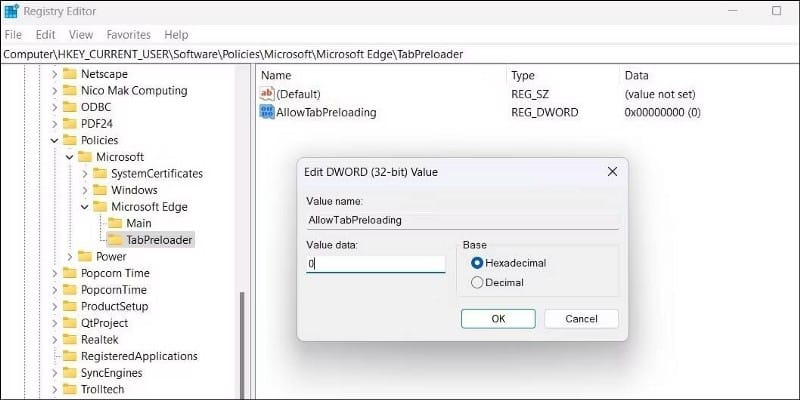Click the 0x00000000 (0) data cell
The image size is (800, 400).
pyautogui.click(x=662, y=112)
